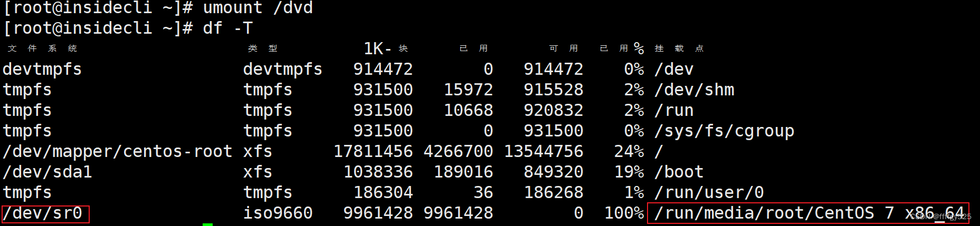Click the green terminal cursor block
Screen dimensions: 980x226
tap(208, 224)
